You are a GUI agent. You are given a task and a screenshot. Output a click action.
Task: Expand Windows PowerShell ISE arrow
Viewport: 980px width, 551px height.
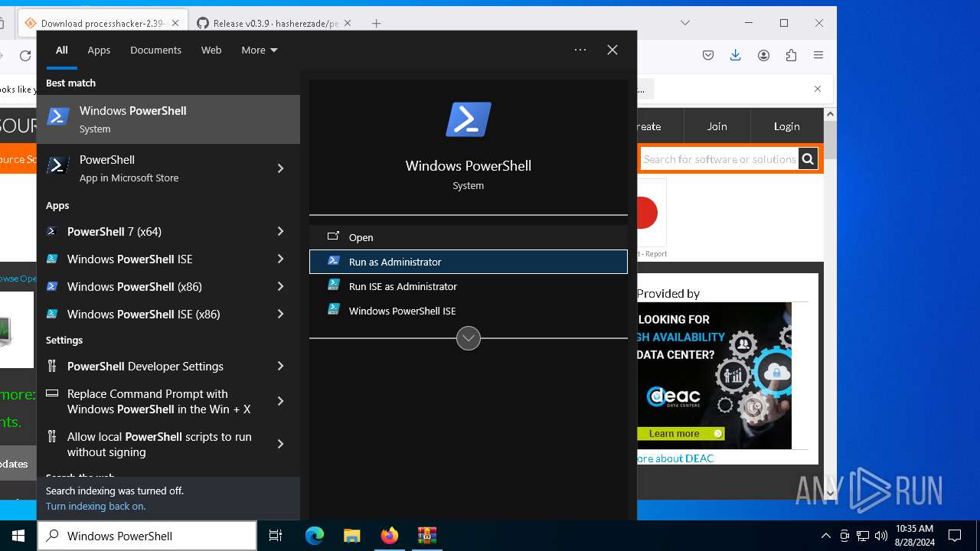click(280, 259)
